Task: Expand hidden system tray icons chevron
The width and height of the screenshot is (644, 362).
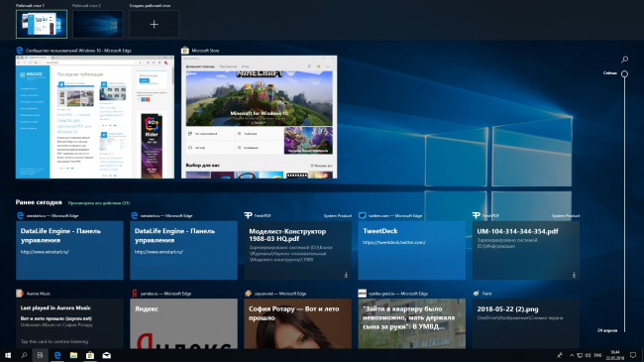Action: click(572, 355)
